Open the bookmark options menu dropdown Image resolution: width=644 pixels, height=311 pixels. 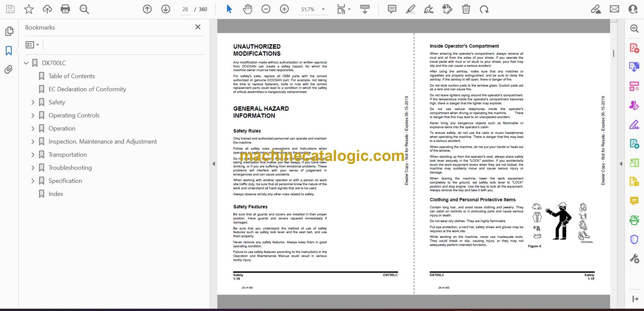32,45
